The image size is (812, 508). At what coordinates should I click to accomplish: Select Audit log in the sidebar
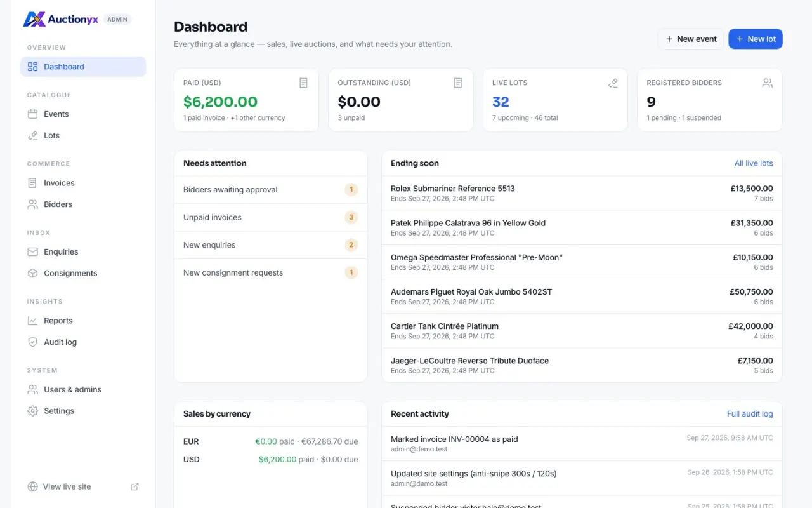click(x=83, y=342)
